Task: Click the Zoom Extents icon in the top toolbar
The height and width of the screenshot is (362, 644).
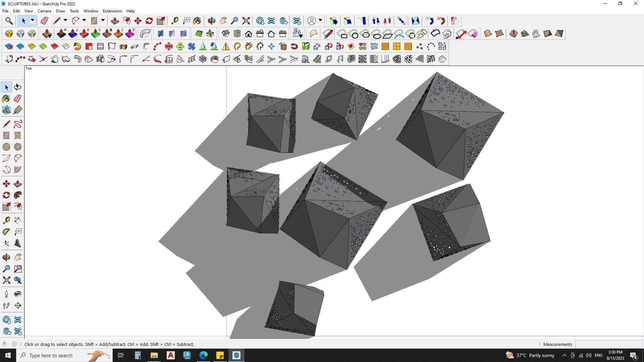Action: [x=246, y=21]
